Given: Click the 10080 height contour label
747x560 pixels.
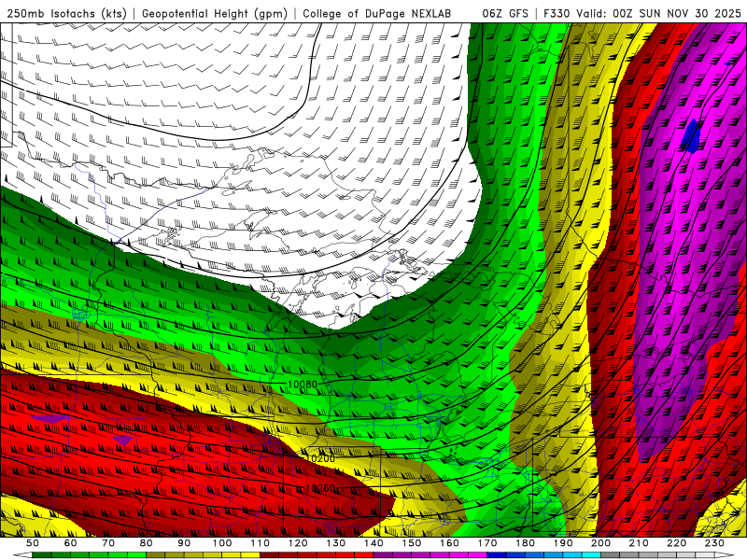Looking at the screenshot, I should pos(303,384).
